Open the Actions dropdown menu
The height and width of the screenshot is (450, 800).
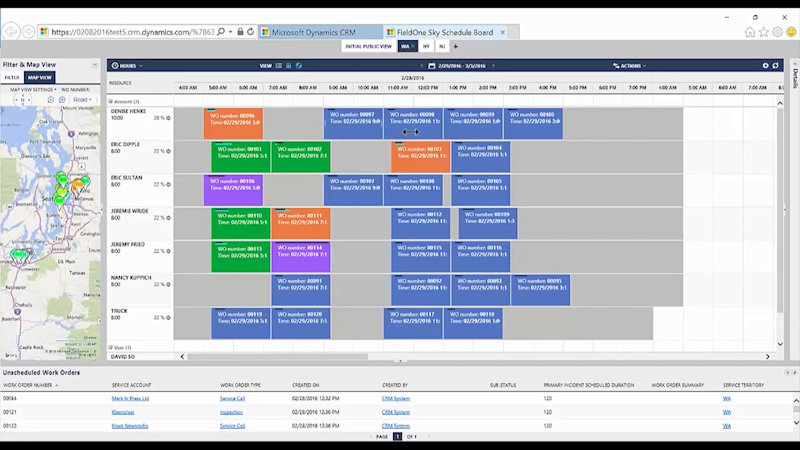[630, 66]
